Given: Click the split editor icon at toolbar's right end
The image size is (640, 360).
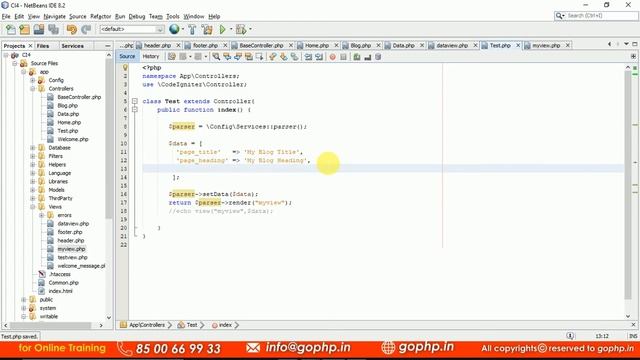Looking at the screenshot, I should [633, 56].
